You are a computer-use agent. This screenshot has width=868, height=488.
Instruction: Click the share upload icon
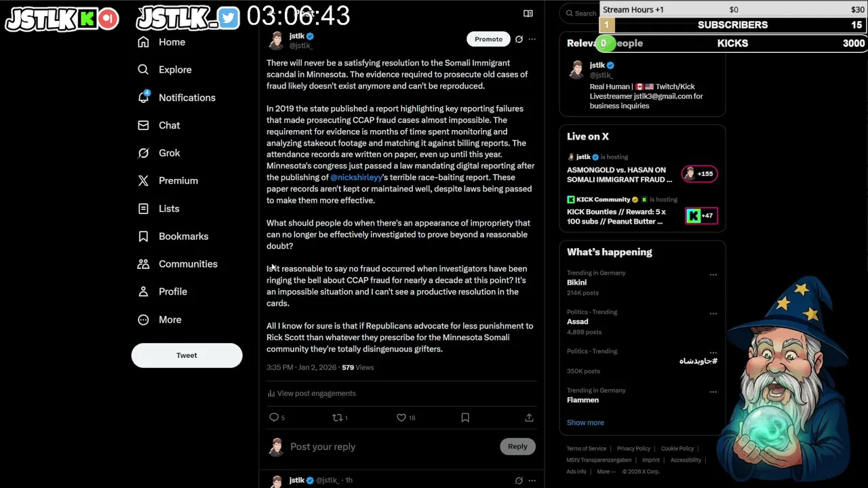[529, 418]
